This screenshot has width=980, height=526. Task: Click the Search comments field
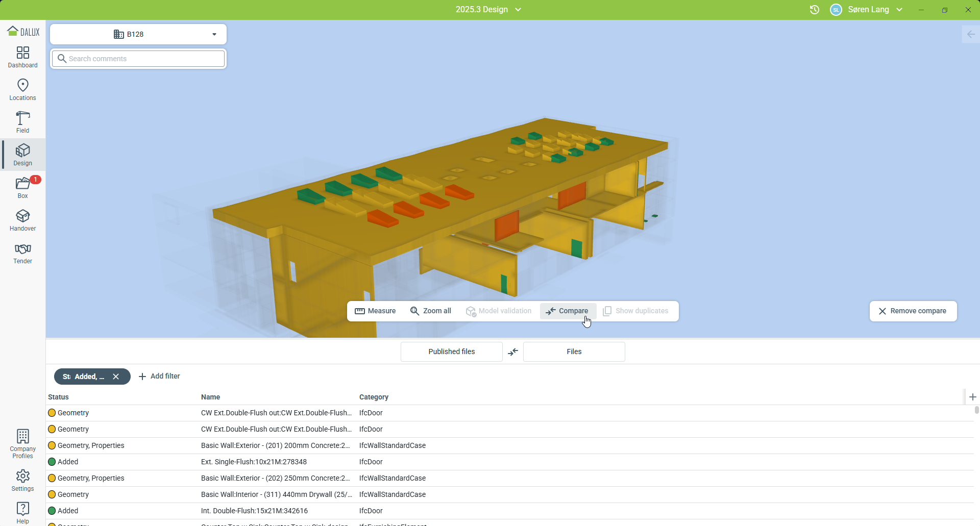pos(139,59)
